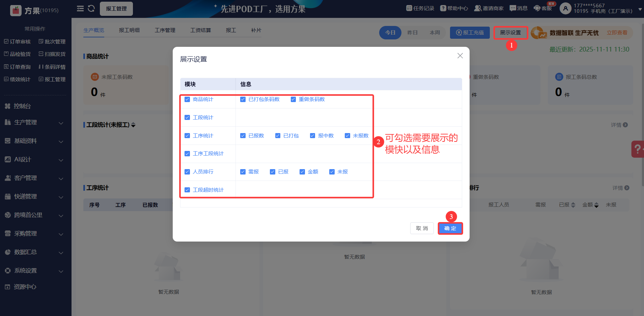Open 帮助中心 help center
644x316 pixels.
coord(454,8)
